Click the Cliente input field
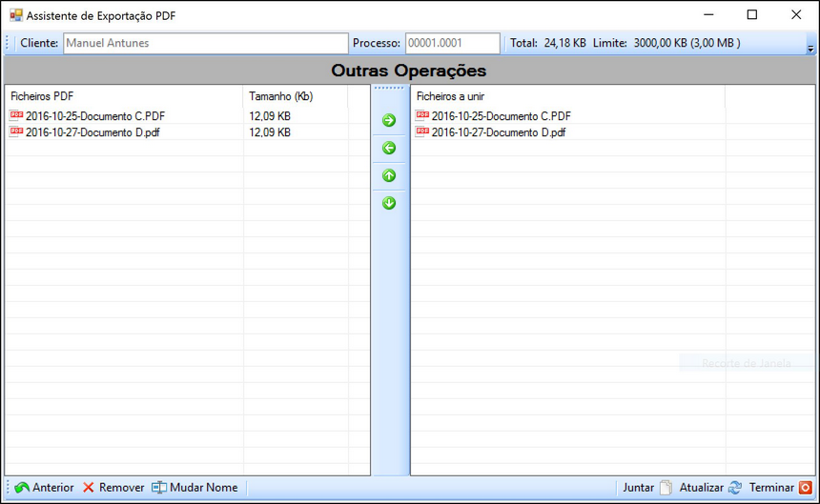 206,43
